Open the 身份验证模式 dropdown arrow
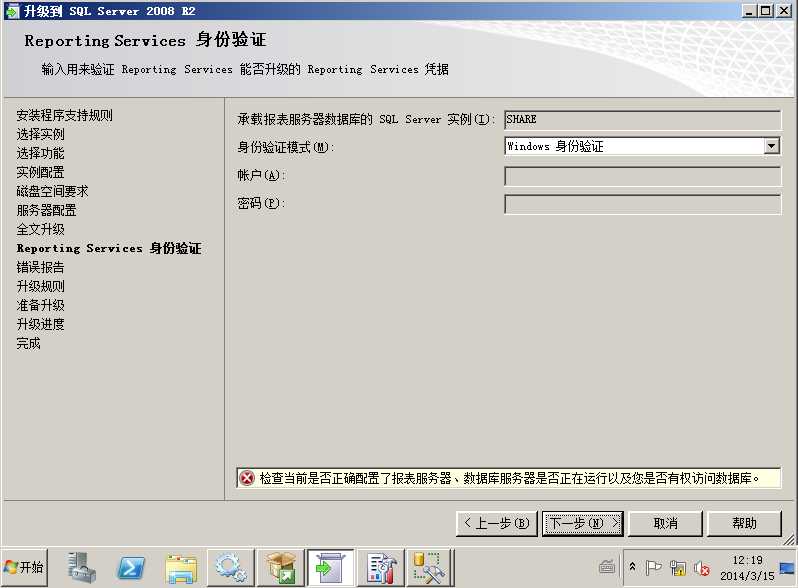Viewport: 798px width, 588px height. (772, 147)
